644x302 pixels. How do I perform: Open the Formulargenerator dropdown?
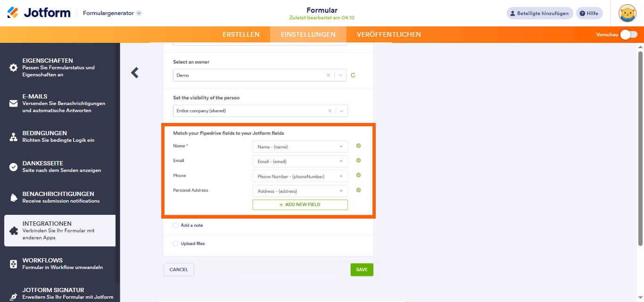click(139, 13)
